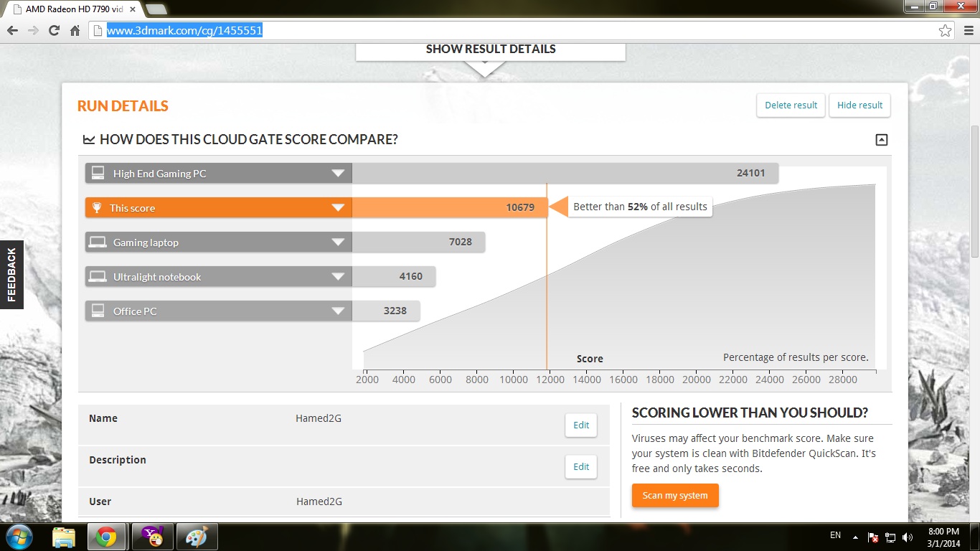
Task: Click the Gaming laptop icon
Action: pyautogui.click(x=98, y=242)
